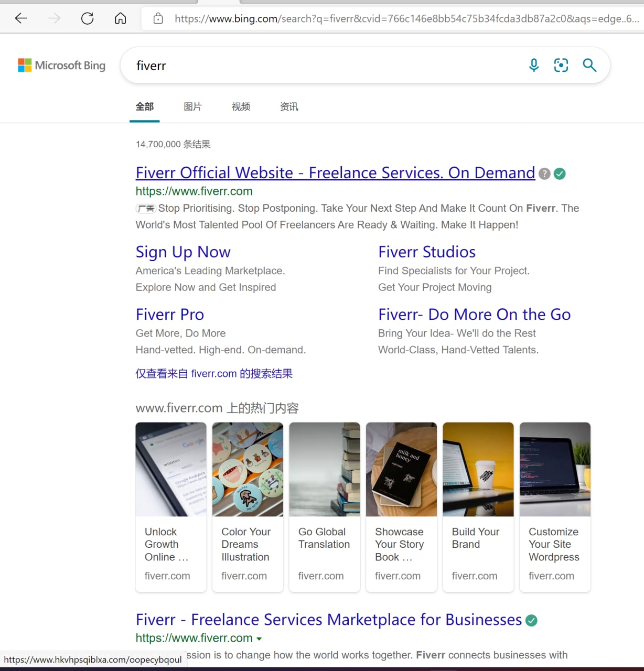Click Hand-vetted. High-end. On-demand. text
Screen dimensions: 644x671
221,350
